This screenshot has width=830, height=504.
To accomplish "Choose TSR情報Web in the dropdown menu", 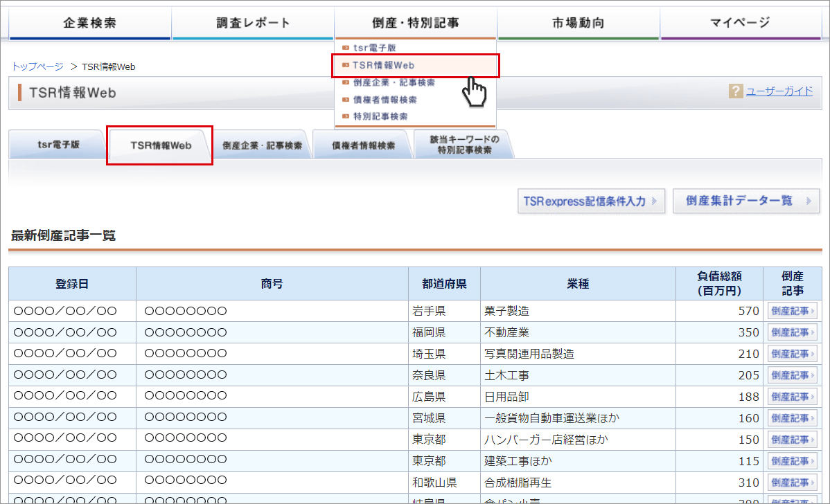I will click(x=416, y=66).
